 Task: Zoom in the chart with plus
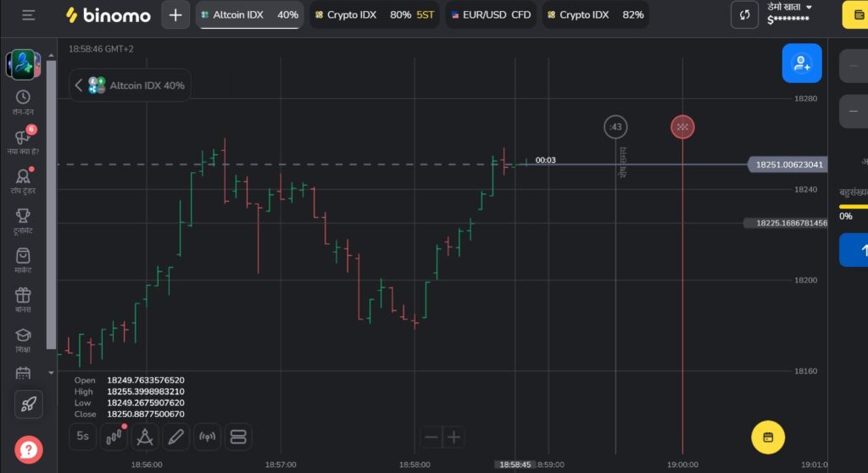point(453,437)
